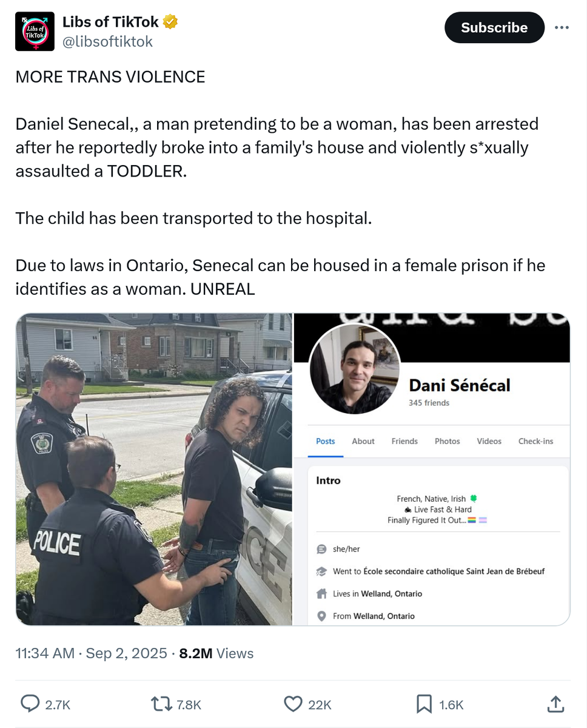
Task: Open the @libsoftiktok handle link
Action: [x=108, y=41]
